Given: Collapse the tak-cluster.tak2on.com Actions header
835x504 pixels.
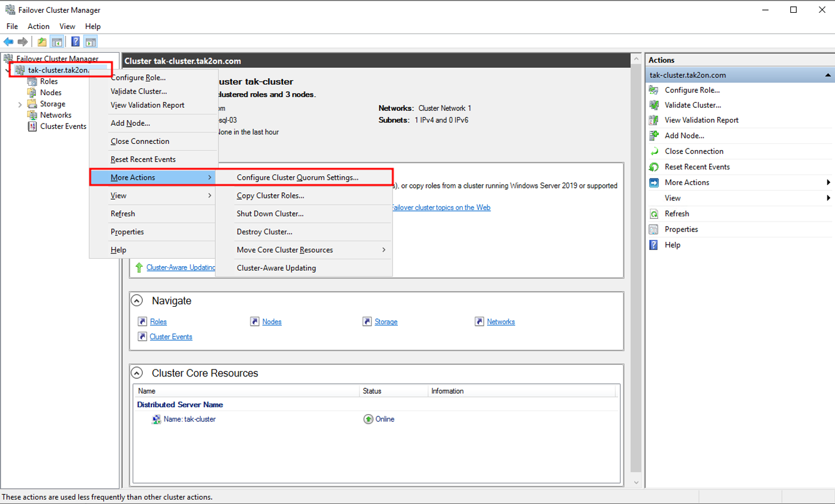Looking at the screenshot, I should click(x=827, y=75).
